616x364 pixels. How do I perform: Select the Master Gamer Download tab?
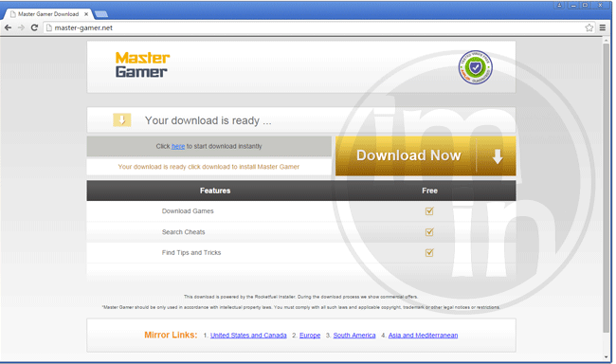coord(48,14)
